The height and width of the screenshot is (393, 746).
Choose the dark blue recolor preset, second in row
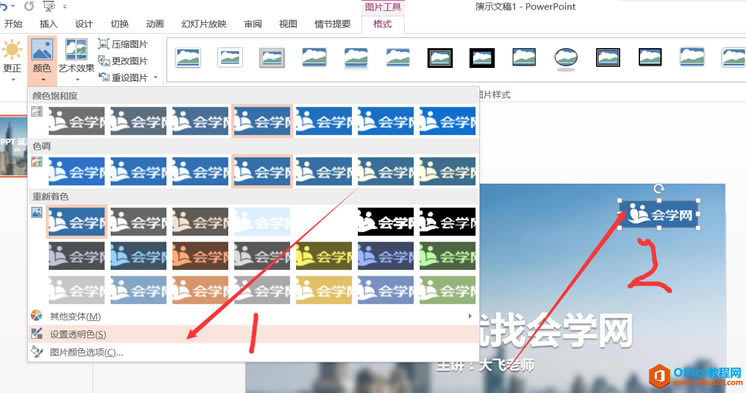(138, 256)
